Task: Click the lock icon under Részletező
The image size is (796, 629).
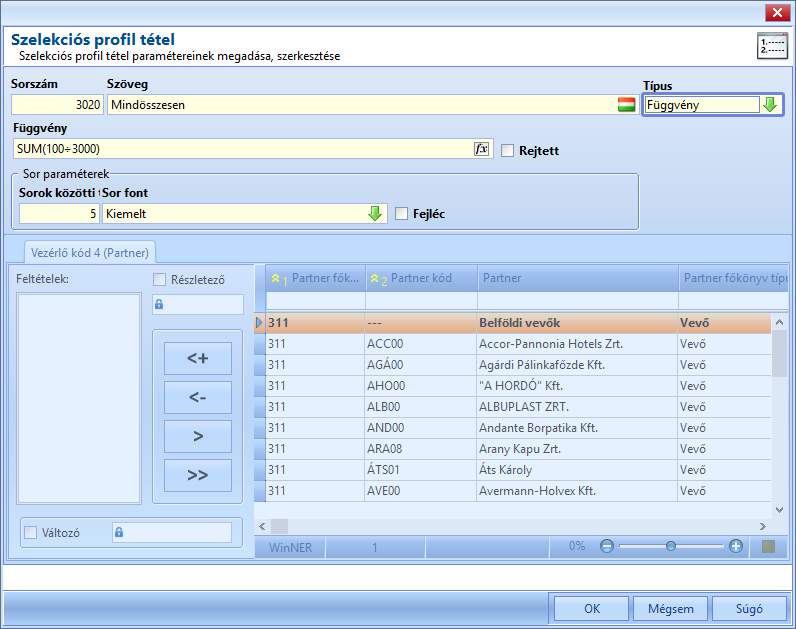Action: (x=159, y=304)
